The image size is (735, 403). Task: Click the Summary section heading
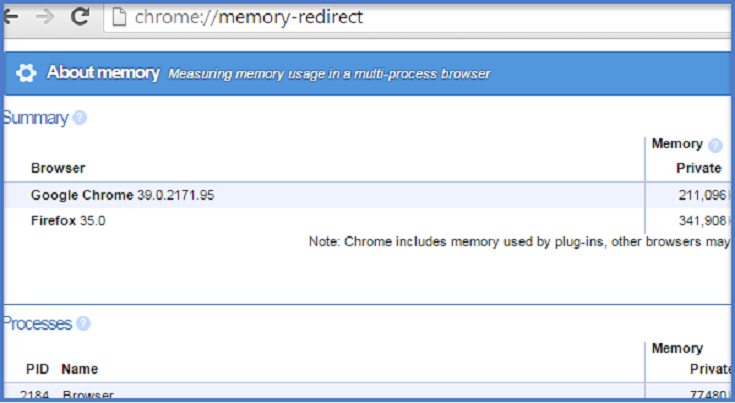pyautogui.click(x=35, y=118)
